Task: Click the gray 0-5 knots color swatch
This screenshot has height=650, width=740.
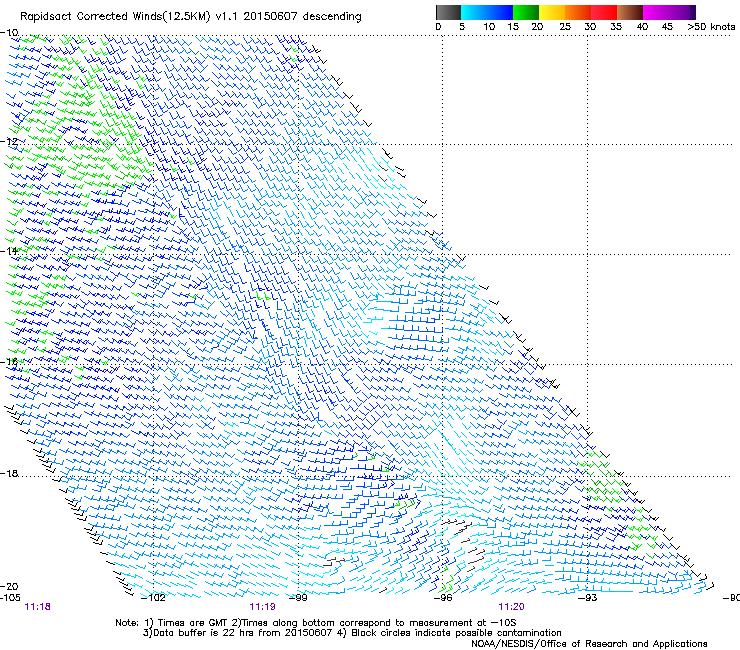Action: click(x=448, y=12)
